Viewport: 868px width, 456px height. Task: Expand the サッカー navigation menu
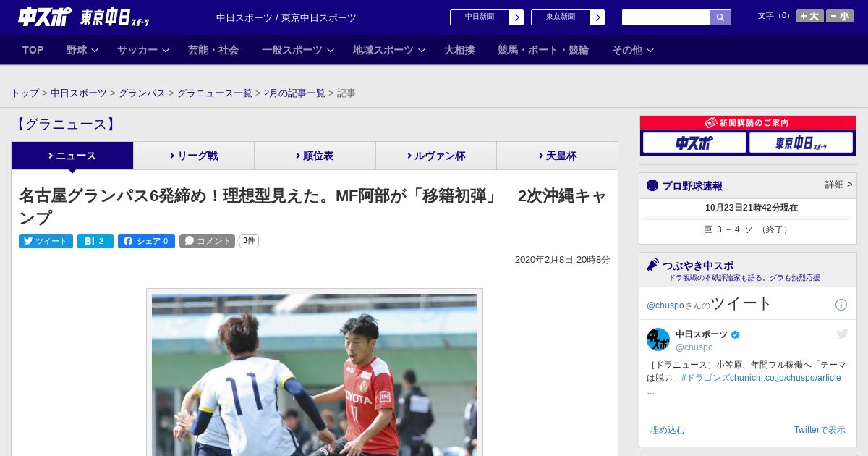(x=143, y=50)
